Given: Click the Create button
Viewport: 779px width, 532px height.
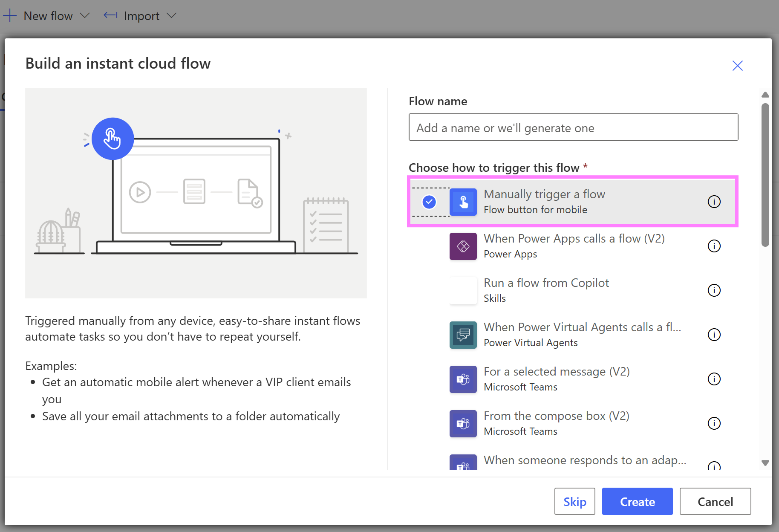Looking at the screenshot, I should pyautogui.click(x=638, y=501).
